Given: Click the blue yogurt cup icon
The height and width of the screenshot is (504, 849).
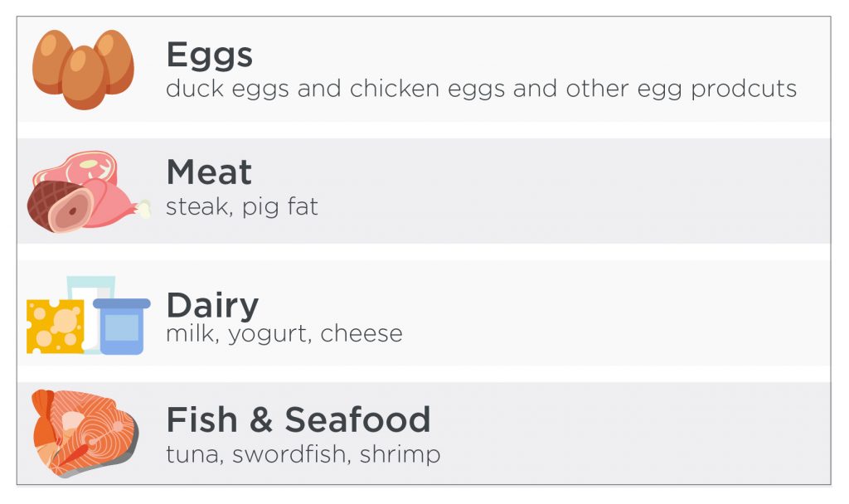Looking at the screenshot, I should coord(121,326).
